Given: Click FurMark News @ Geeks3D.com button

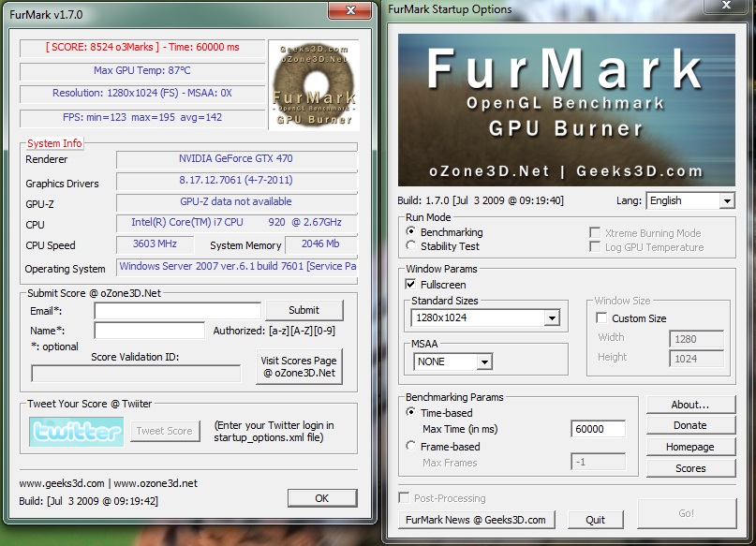Looking at the screenshot, I should coord(476,520).
